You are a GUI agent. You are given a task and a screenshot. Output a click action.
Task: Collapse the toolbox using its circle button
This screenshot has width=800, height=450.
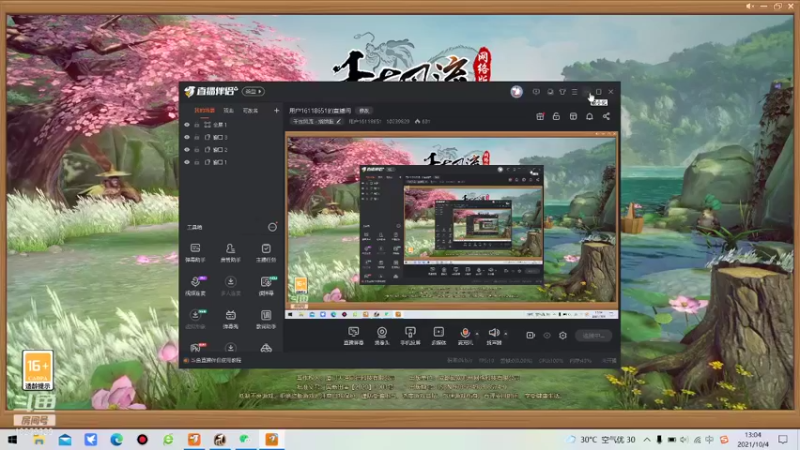click(x=272, y=227)
